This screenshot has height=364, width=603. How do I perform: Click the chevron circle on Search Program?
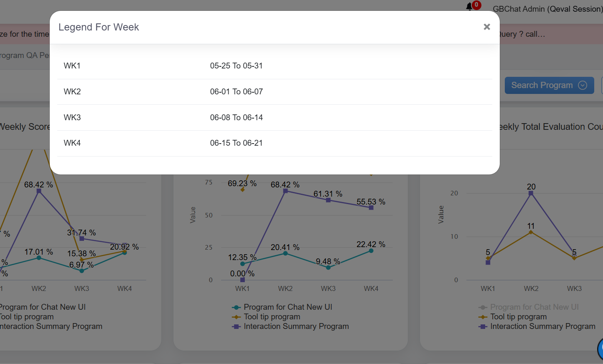583,85
